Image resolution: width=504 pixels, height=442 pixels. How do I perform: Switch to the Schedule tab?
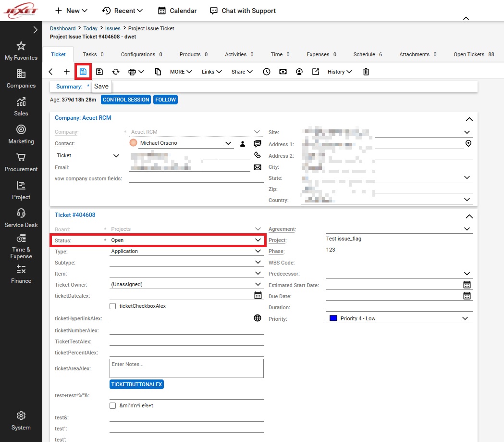pyautogui.click(x=368, y=54)
